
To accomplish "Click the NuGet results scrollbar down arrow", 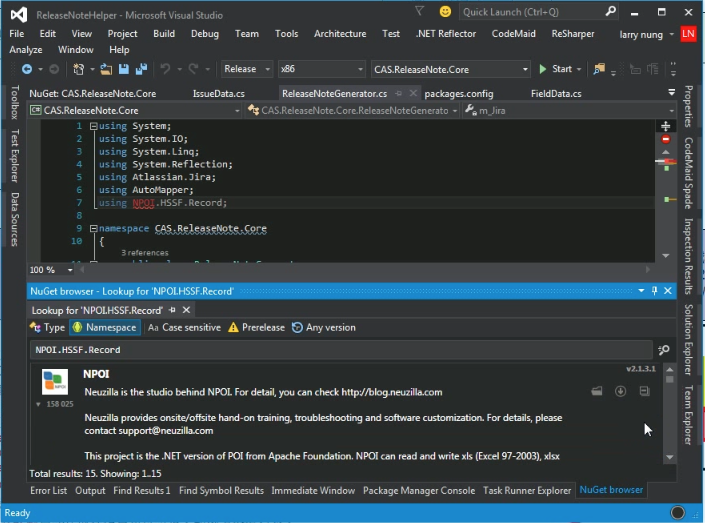I will point(669,457).
